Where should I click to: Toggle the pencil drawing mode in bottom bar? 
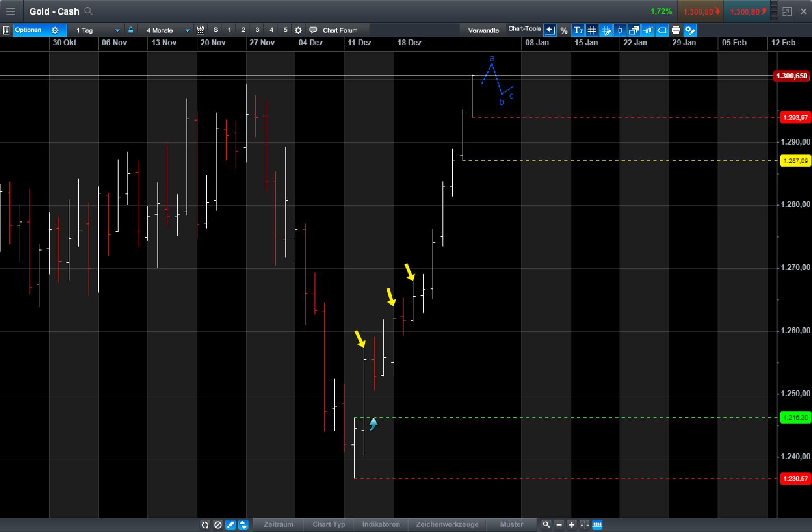pyautogui.click(x=230, y=525)
